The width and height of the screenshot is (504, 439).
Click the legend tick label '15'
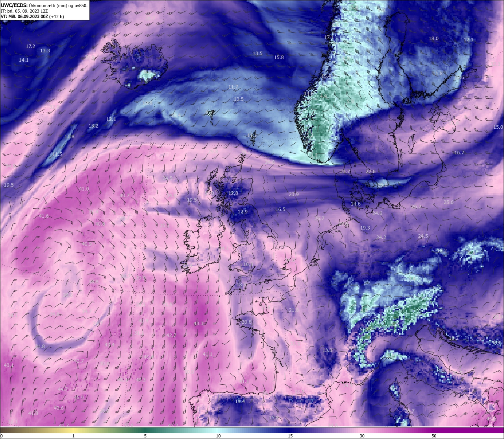click(x=290, y=436)
